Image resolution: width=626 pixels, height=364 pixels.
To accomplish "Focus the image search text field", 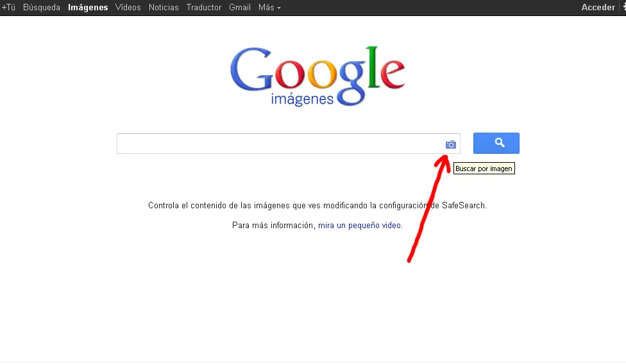I will click(289, 144).
